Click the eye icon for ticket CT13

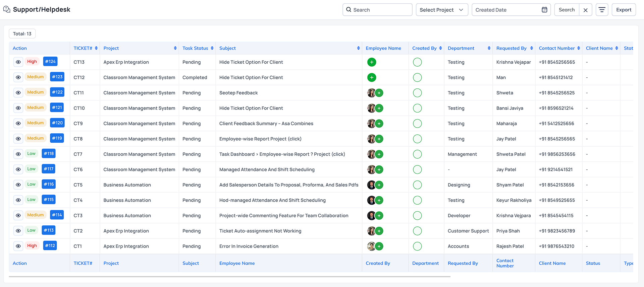click(18, 62)
